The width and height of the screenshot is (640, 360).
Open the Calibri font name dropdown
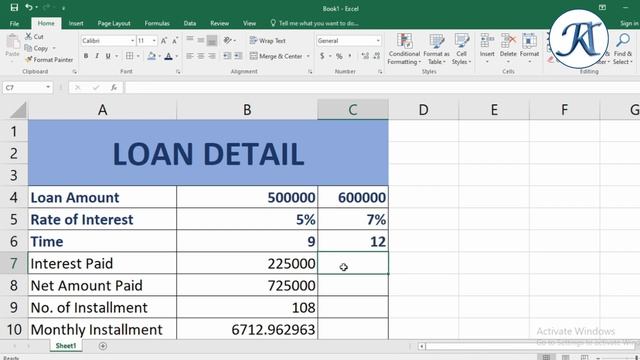tap(133, 41)
